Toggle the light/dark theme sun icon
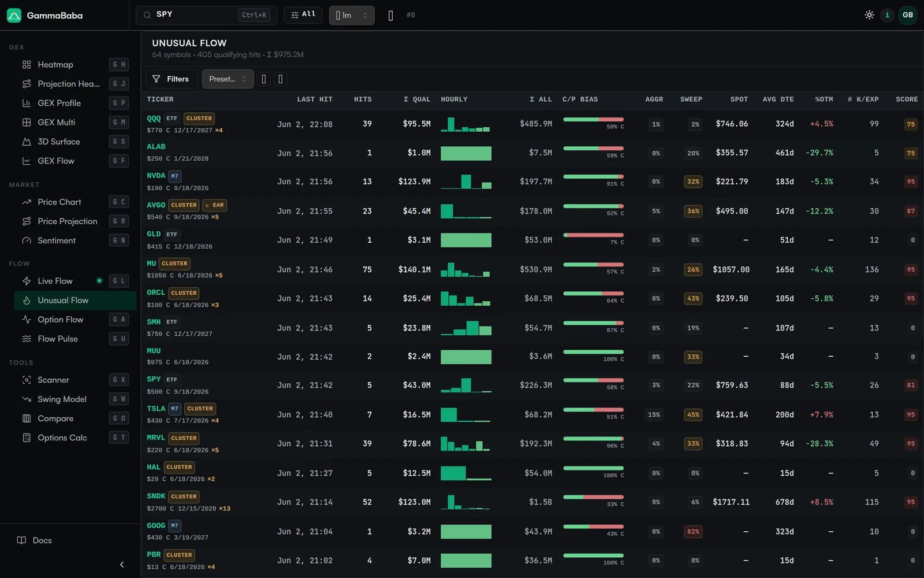Viewport: 924px width, 578px height. pyautogui.click(x=869, y=15)
